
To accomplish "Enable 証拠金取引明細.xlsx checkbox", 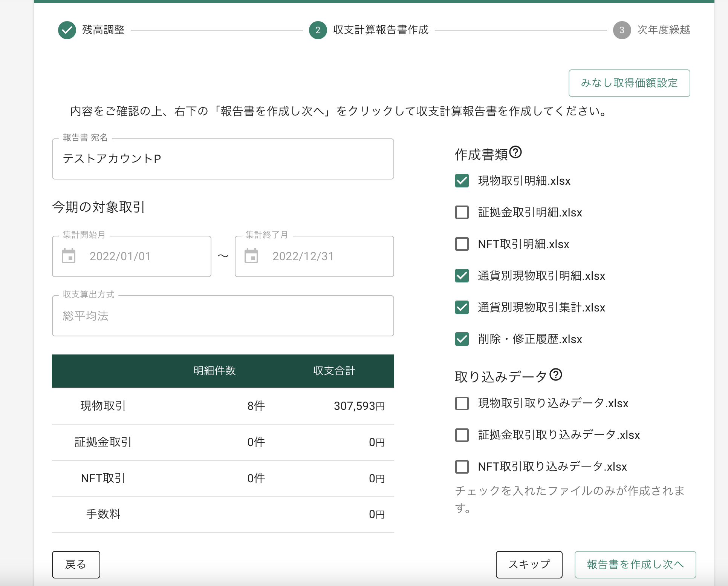I will click(462, 212).
